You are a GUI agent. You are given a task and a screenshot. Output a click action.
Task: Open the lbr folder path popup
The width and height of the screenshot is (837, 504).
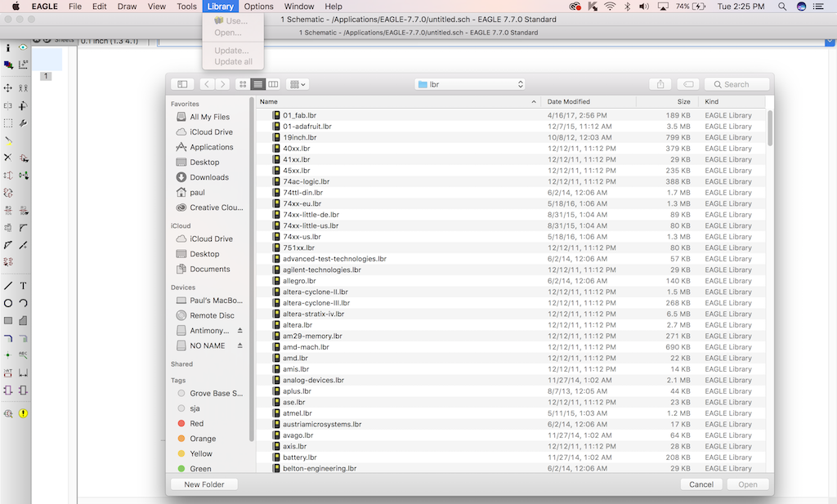[470, 84]
